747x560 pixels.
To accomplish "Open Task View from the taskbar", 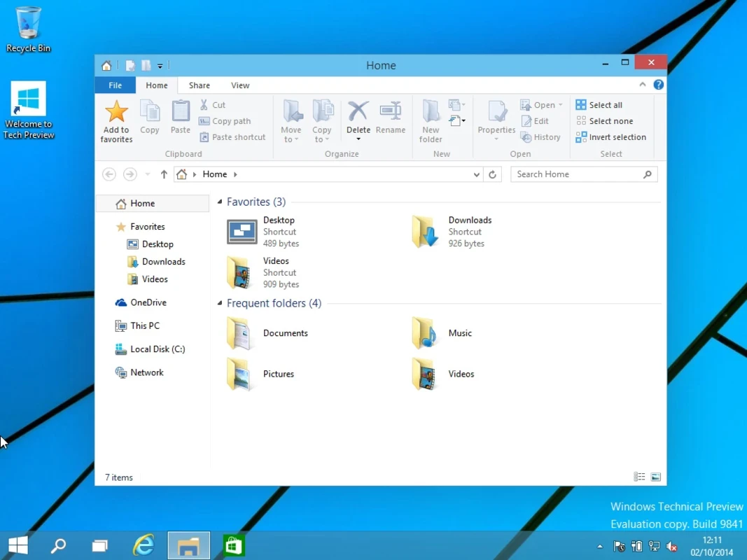I will 100,545.
